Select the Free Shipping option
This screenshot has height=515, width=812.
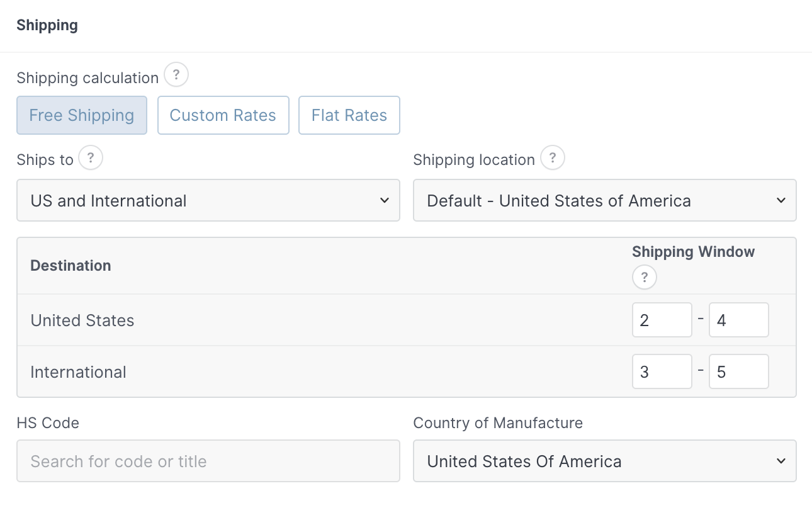coord(82,115)
